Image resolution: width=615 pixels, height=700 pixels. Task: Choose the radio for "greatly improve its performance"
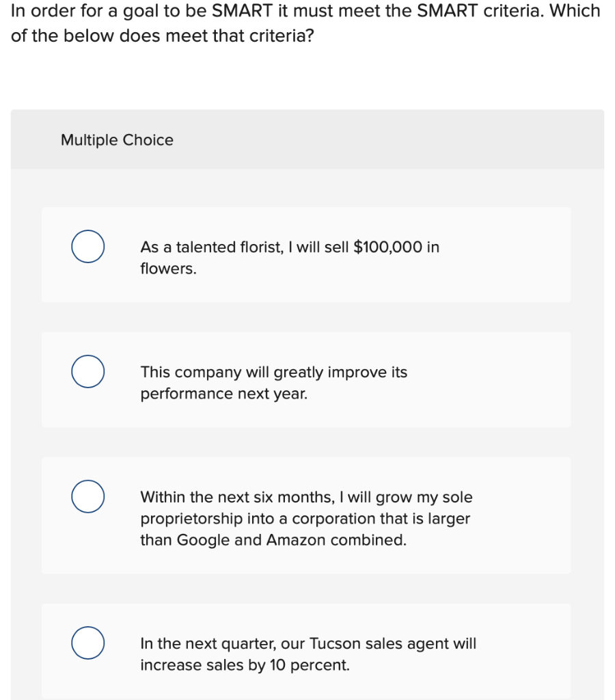click(88, 372)
